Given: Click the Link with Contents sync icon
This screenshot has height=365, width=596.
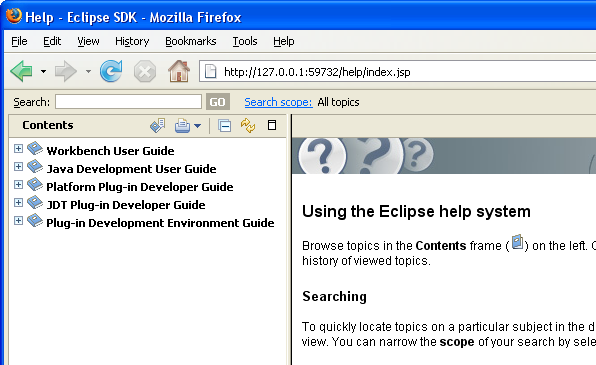Looking at the screenshot, I should (248, 125).
